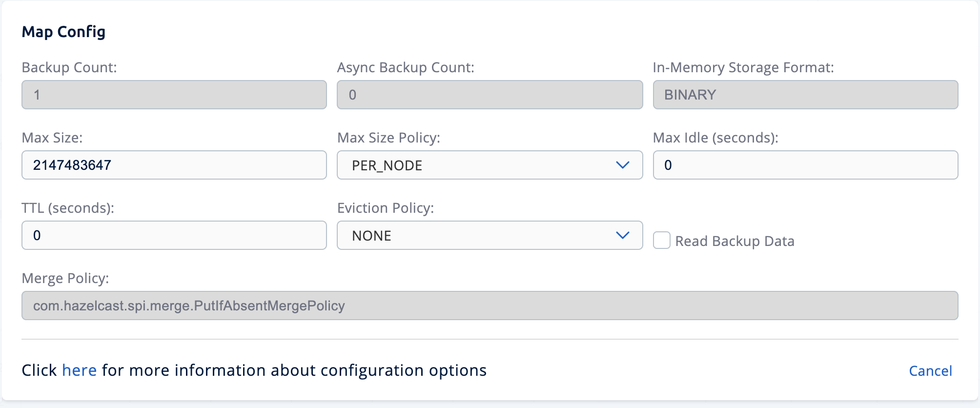Click the disabled Backup Count field
This screenshot has width=980, height=408.
click(x=174, y=95)
